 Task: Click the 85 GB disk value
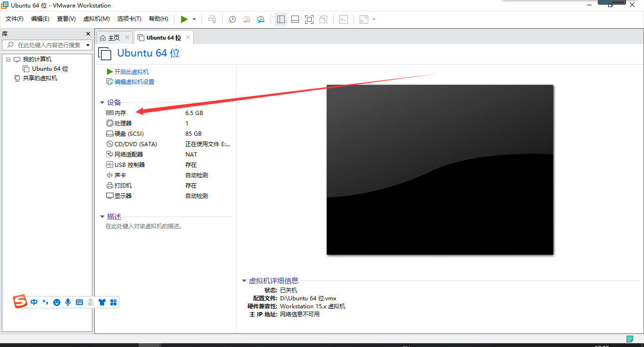[193, 134]
